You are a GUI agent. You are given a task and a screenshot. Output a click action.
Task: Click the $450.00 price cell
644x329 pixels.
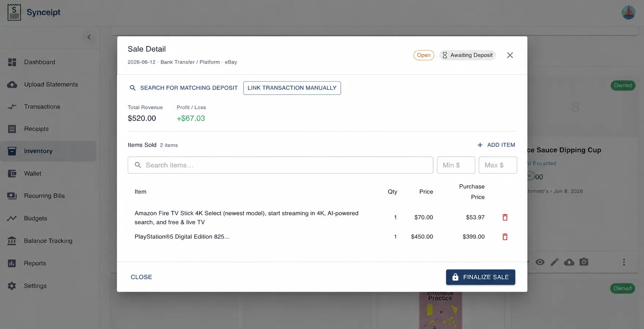(x=422, y=237)
